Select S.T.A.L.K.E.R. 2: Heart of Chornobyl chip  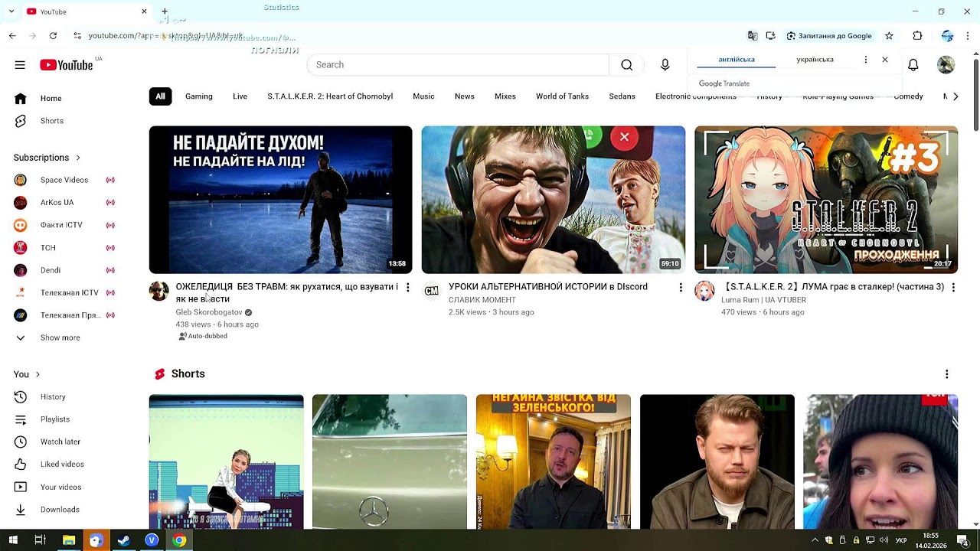330,96
